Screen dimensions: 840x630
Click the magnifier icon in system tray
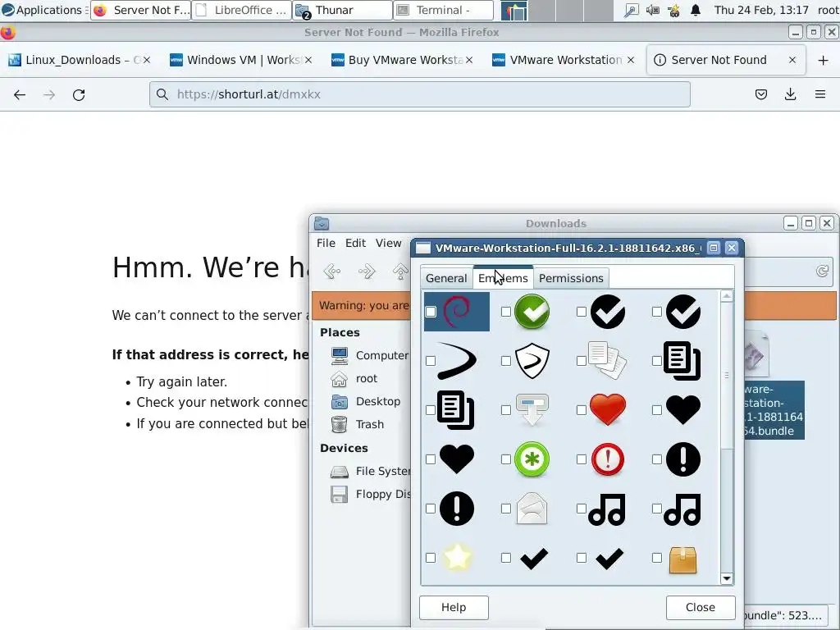pyautogui.click(x=631, y=10)
